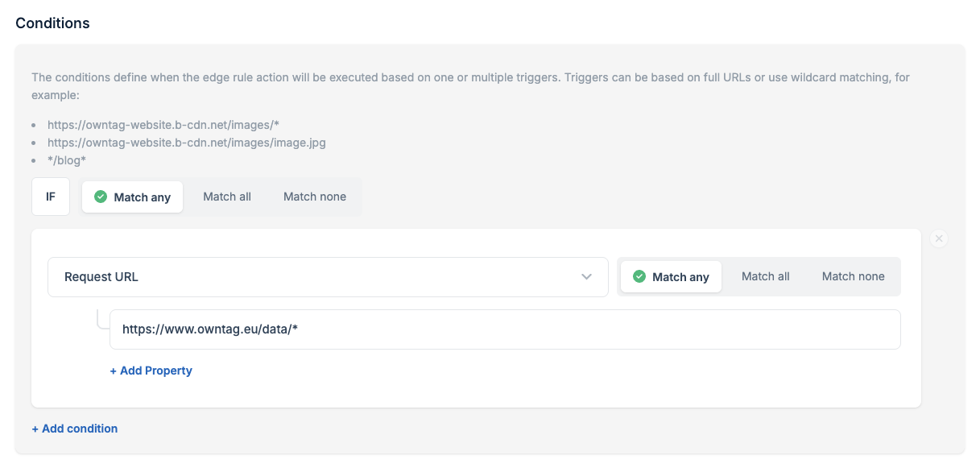Choose Match all for Request URL trigger
The width and height of the screenshot is (980, 468).
[x=765, y=276]
